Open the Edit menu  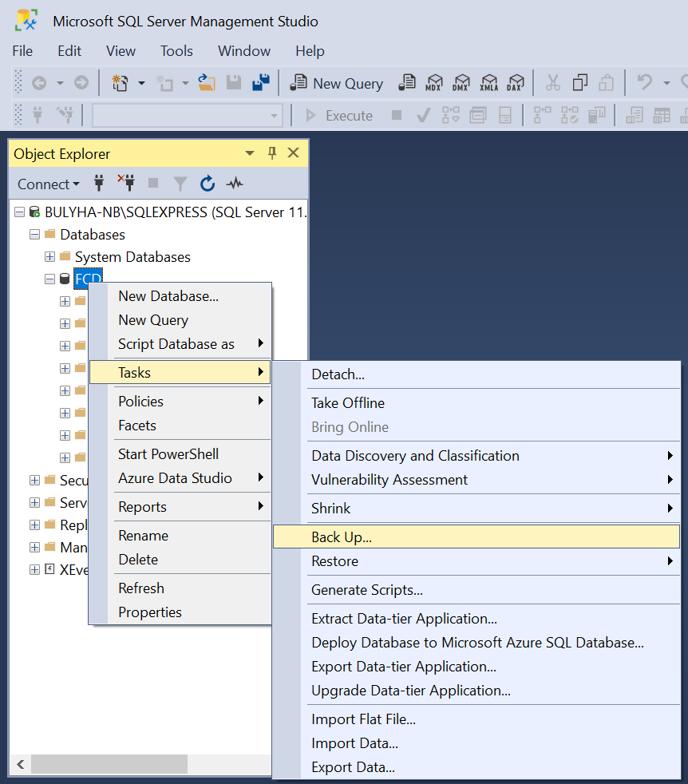(69, 51)
